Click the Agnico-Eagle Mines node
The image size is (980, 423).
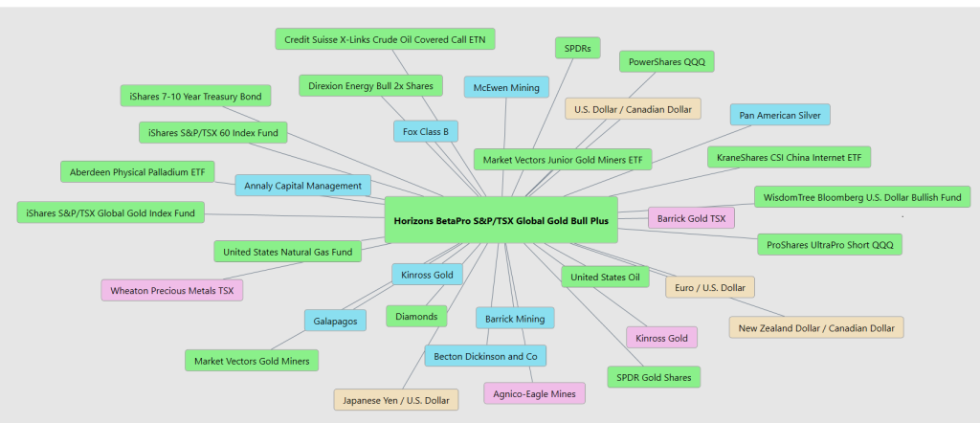tap(533, 393)
